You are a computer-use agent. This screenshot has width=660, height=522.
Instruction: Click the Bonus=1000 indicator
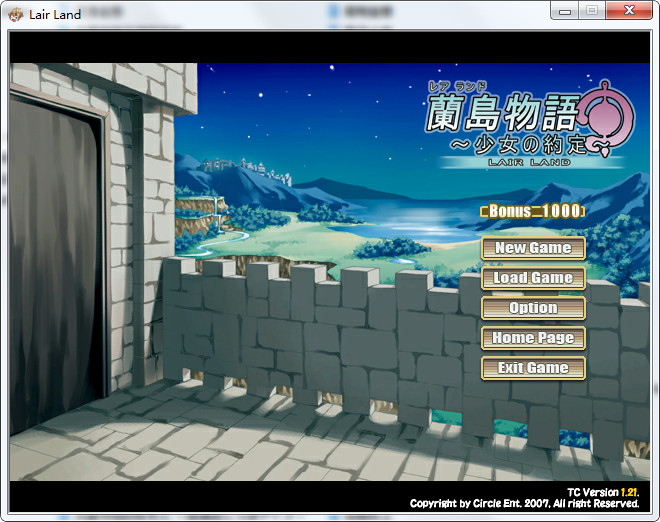pyautogui.click(x=533, y=211)
